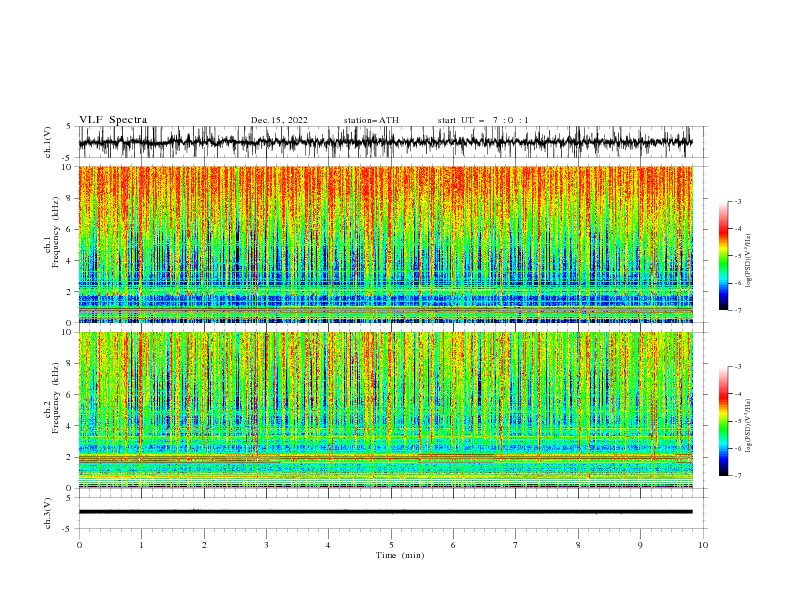The height and width of the screenshot is (612, 792).
Task: Click the "start UT = 7:0:1" text
Action: tap(483, 120)
